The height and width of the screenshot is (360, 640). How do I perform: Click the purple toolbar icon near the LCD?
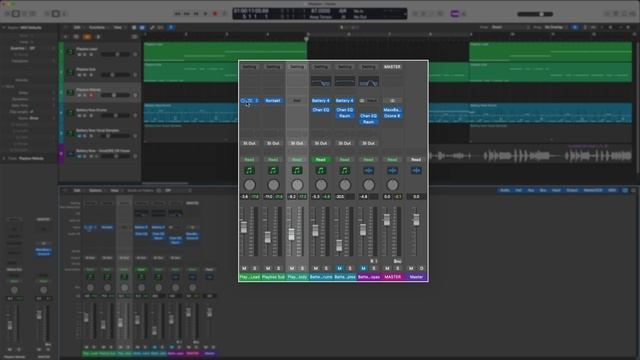tap(455, 14)
